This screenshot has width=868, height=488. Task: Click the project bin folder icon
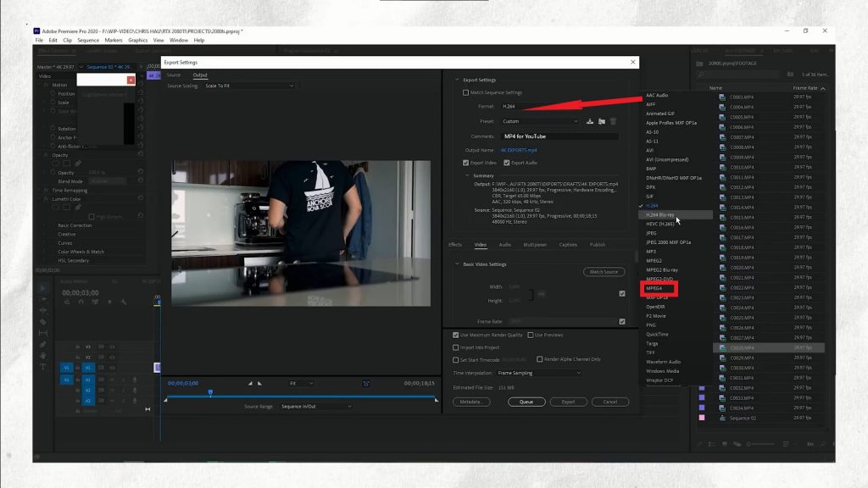tap(699, 63)
